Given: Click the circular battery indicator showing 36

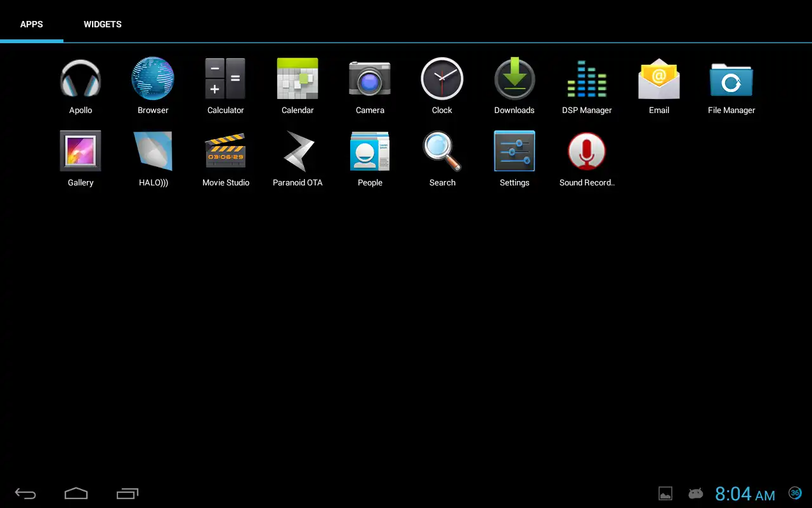Looking at the screenshot, I should click(x=795, y=493).
